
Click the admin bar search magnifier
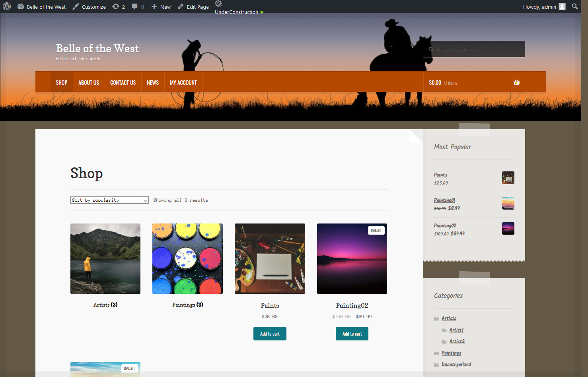[x=575, y=6]
